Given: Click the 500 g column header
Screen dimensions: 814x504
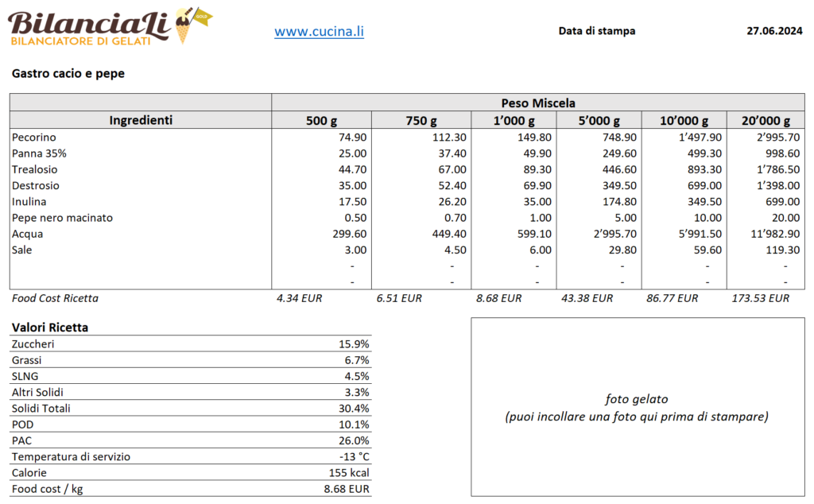Looking at the screenshot, I should click(321, 121).
